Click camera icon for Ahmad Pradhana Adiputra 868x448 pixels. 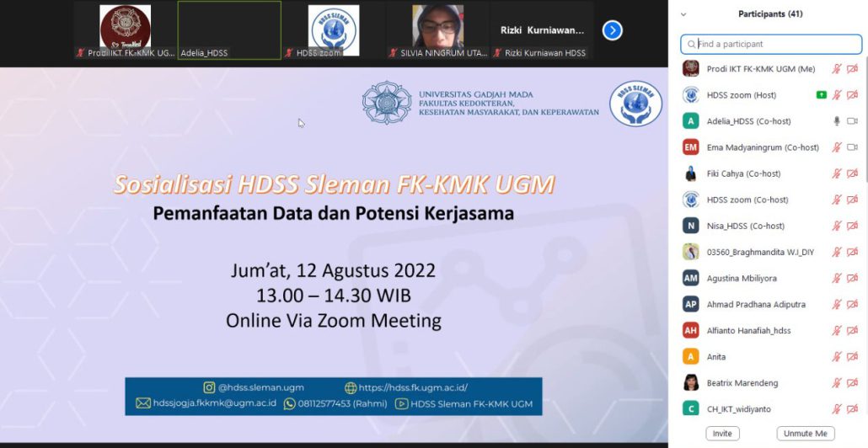852,304
